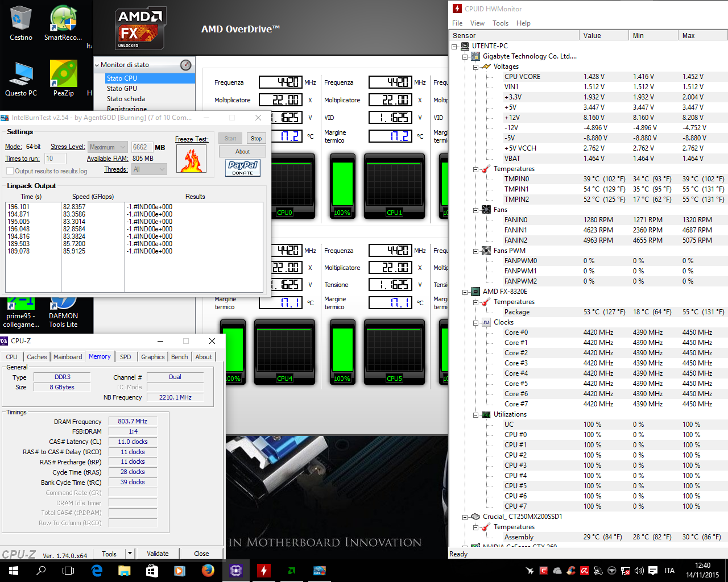Open the DAEMON Tools Lite desktop icon
This screenshot has height=582, width=728.
(x=63, y=313)
